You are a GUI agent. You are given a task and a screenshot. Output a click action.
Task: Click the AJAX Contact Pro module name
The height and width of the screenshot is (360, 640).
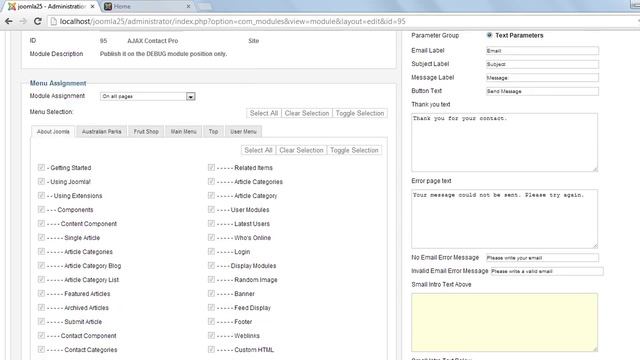[x=153, y=40]
